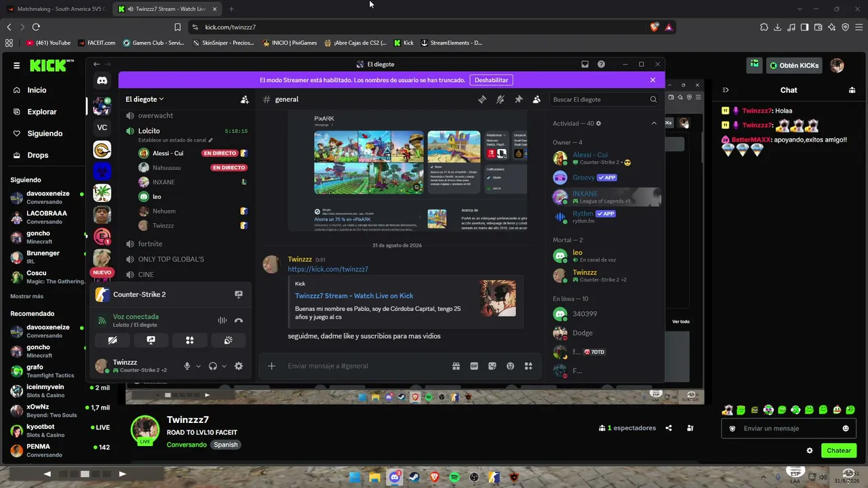Screen dimensions: 868x488
Task: Toggle the Kick sidebar hamburger menu
Action: click(x=16, y=66)
